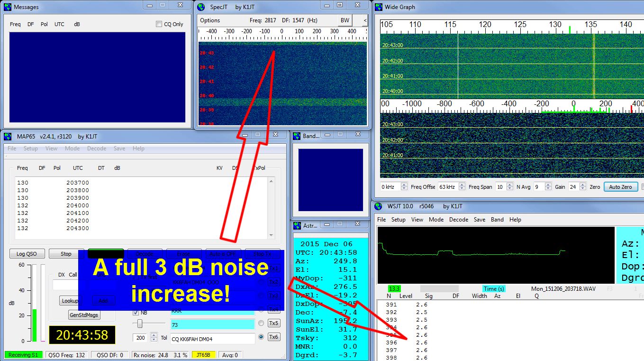Open the Setup menu in MAP65
The height and width of the screenshot is (361, 644).
pyautogui.click(x=30, y=148)
